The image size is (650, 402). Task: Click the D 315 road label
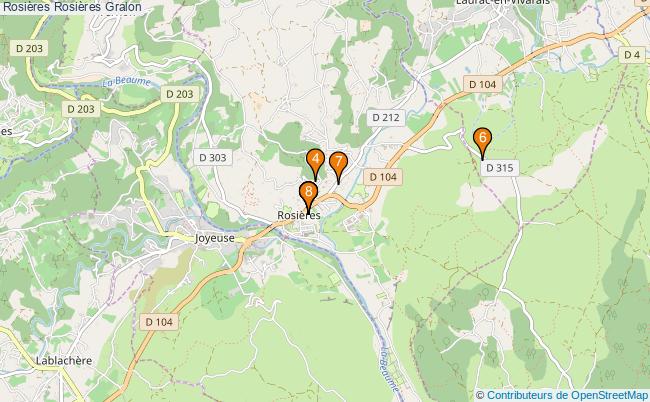pyautogui.click(x=500, y=168)
